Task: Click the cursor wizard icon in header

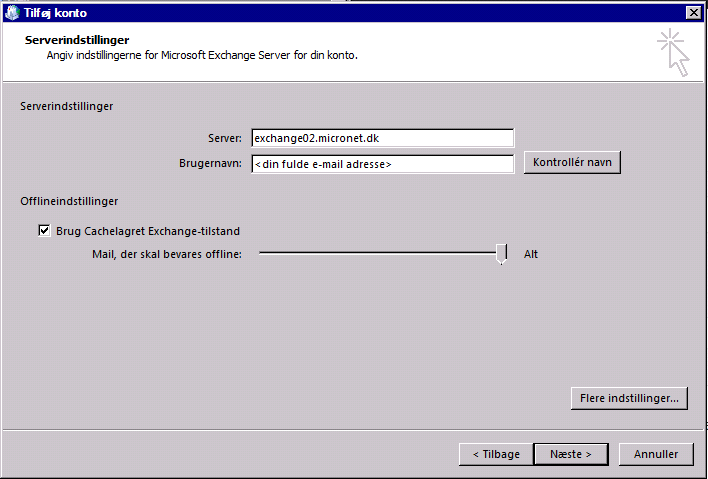Action: [673, 52]
